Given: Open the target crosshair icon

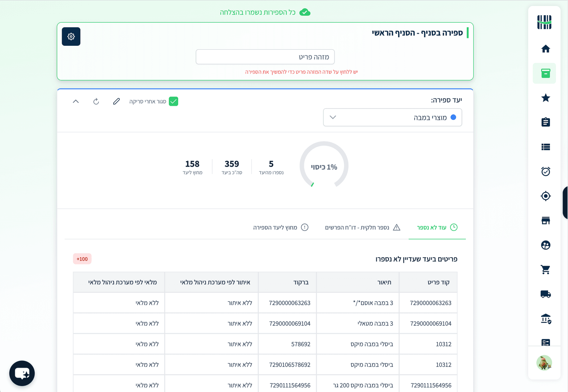Looking at the screenshot, I should pyautogui.click(x=546, y=196).
